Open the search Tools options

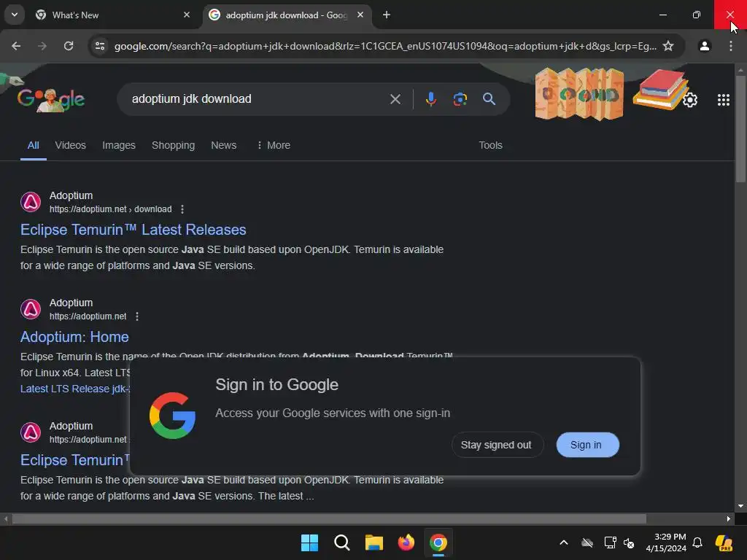pos(490,145)
